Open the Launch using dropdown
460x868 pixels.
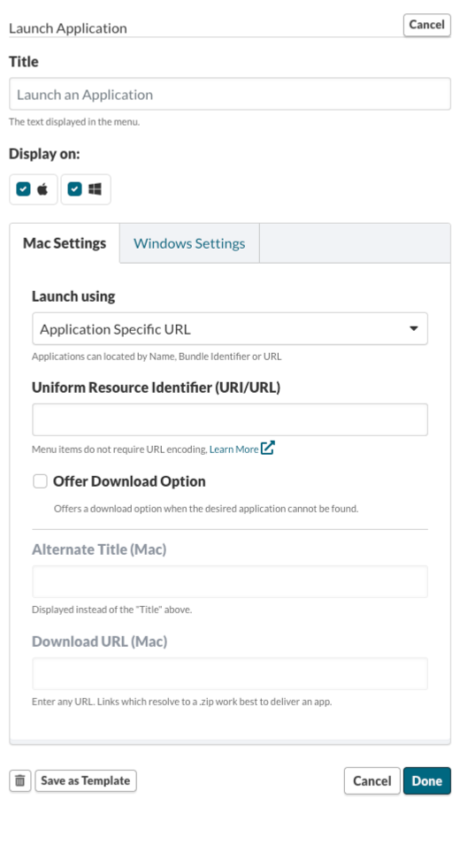click(230, 329)
